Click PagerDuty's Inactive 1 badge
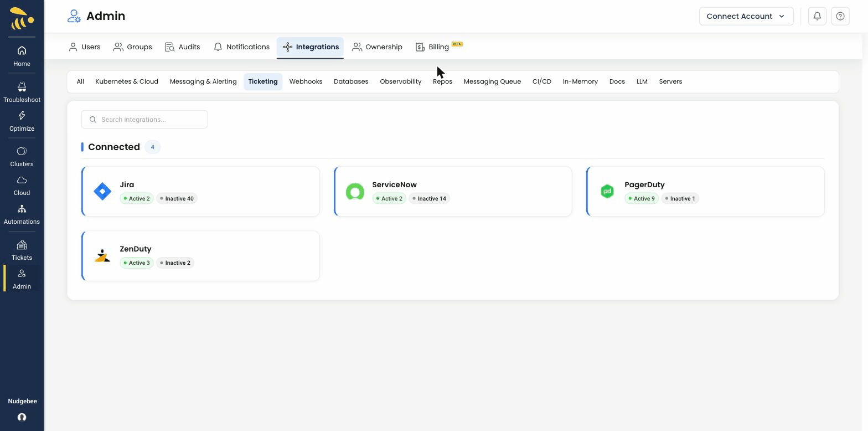This screenshot has width=868, height=431. pos(680,198)
